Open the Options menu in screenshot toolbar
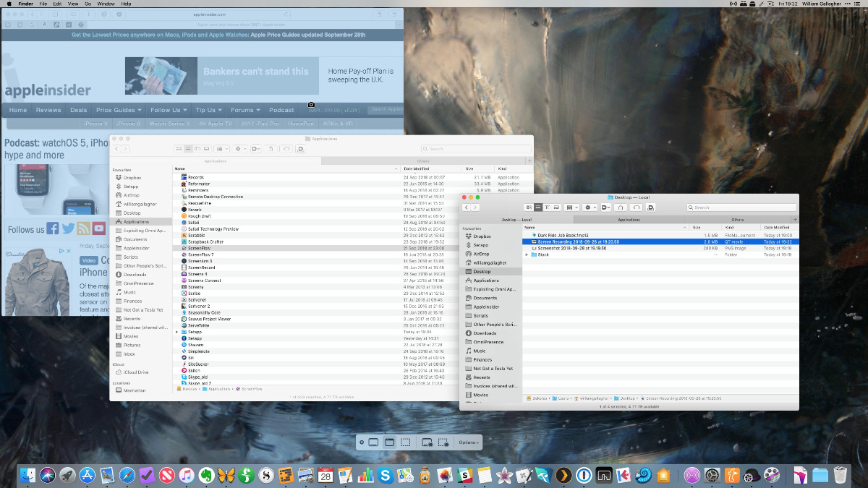868x488 pixels. [x=469, y=442]
